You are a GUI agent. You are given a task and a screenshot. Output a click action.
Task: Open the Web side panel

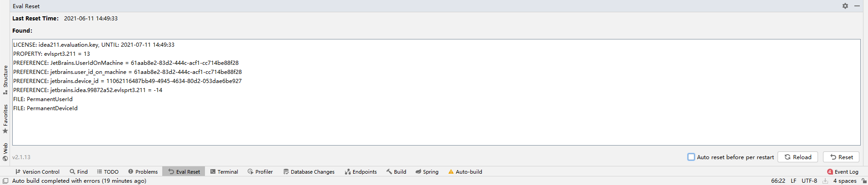click(5, 152)
